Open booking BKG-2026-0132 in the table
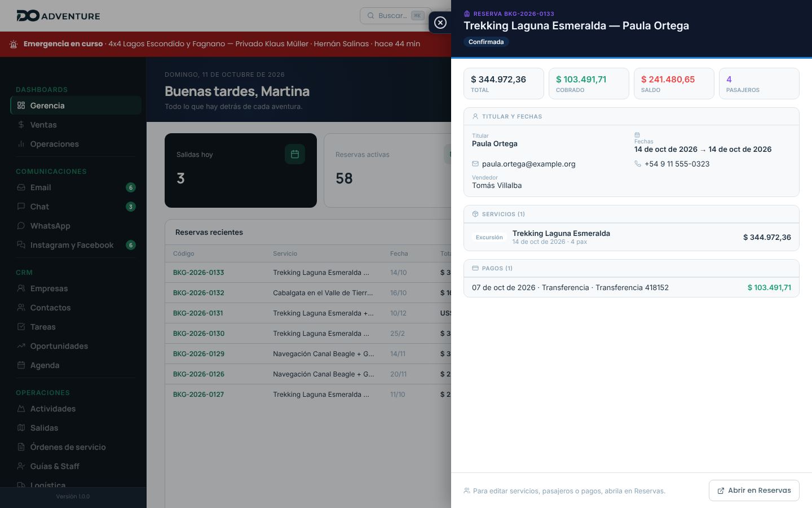 198,293
